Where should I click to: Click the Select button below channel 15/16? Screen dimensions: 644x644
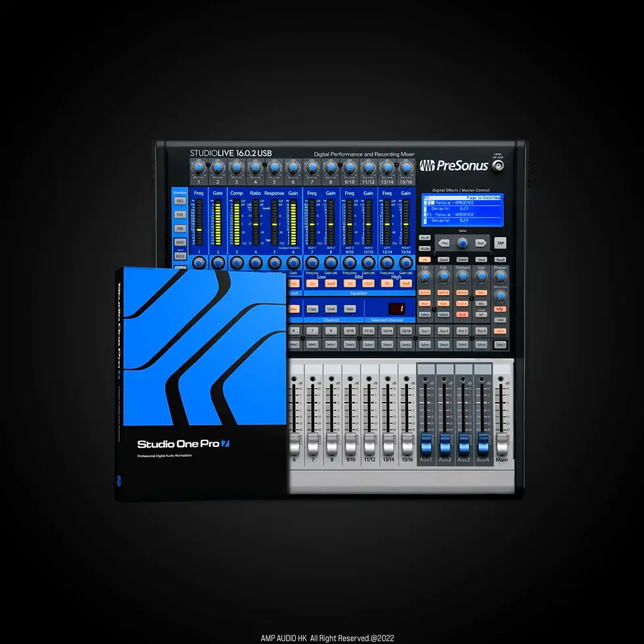[x=406, y=344]
